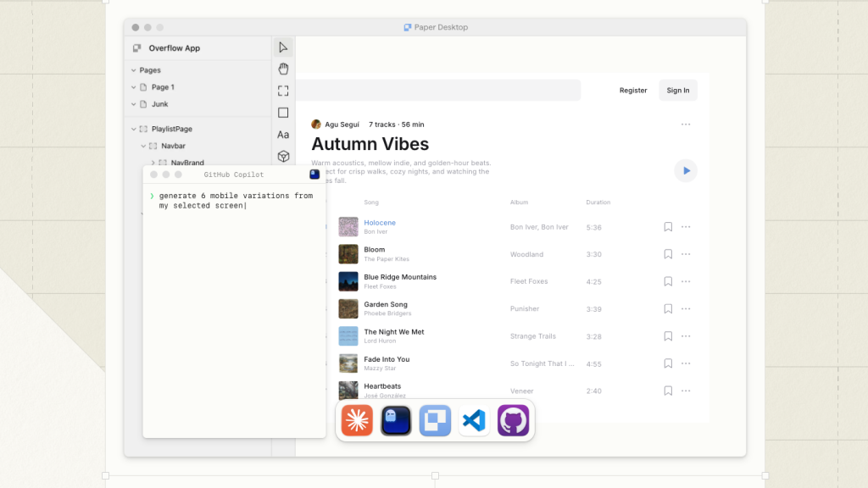Open the playlist's three-dot menu beside Agu Seguí

click(685, 125)
